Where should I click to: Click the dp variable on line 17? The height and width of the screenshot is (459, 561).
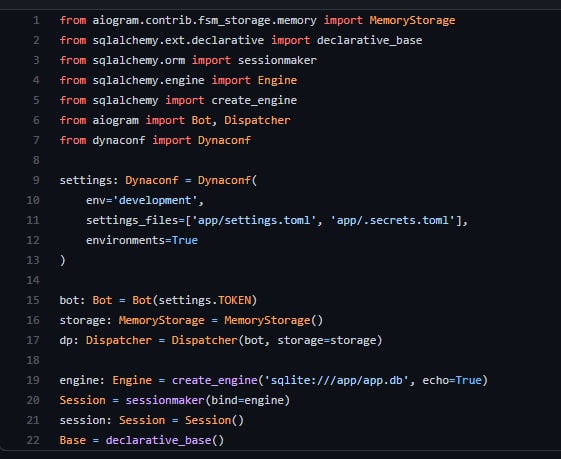66,340
